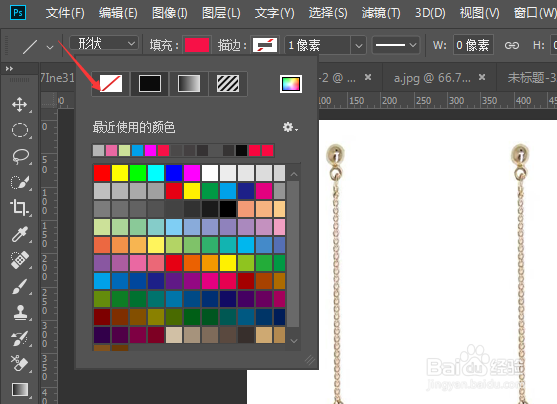557x404 pixels.
Task: Click the W width input field
Action: (473, 45)
